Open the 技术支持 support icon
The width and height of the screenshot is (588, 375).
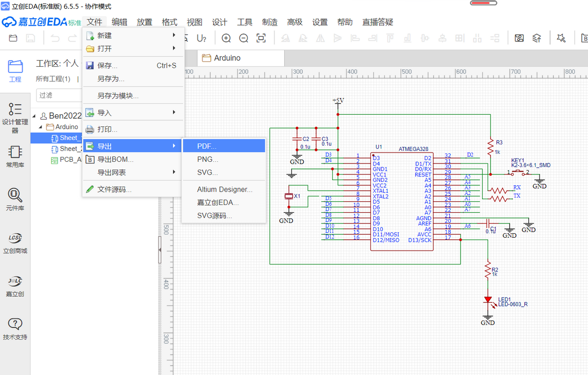(x=15, y=329)
